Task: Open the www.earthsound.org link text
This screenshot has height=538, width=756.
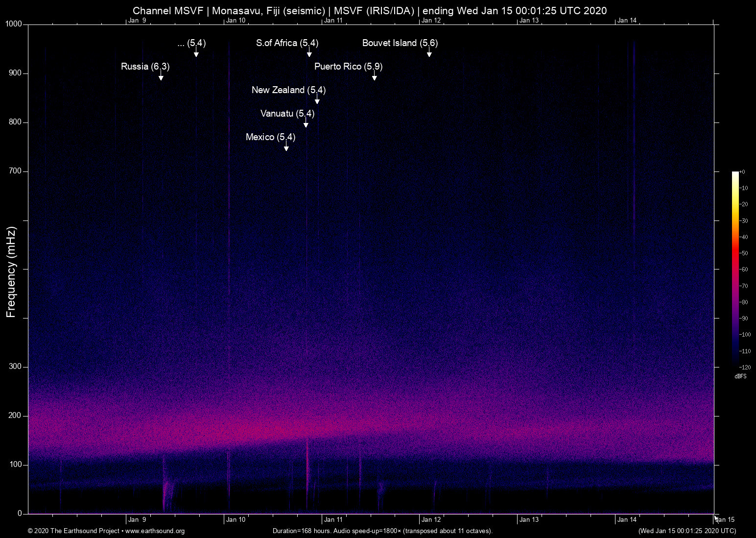Action: pyautogui.click(x=155, y=531)
